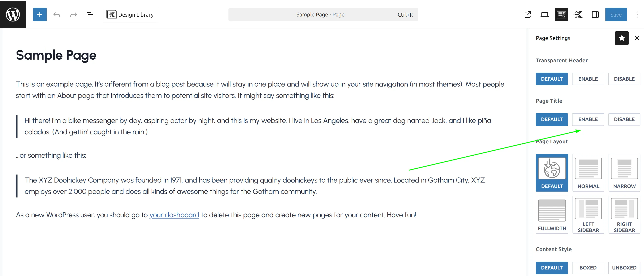Open the Design Library
644x276 pixels.
tap(130, 14)
